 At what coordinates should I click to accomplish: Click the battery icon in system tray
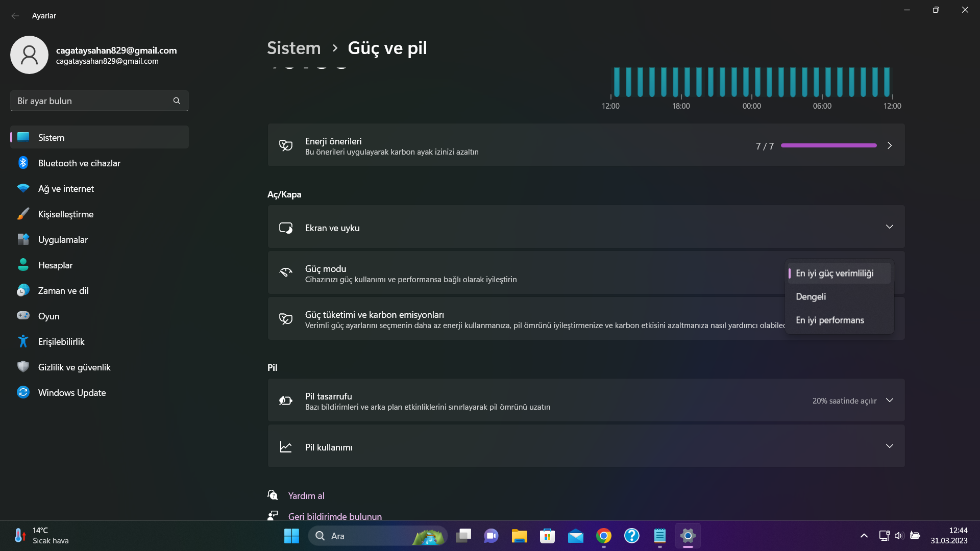(915, 536)
